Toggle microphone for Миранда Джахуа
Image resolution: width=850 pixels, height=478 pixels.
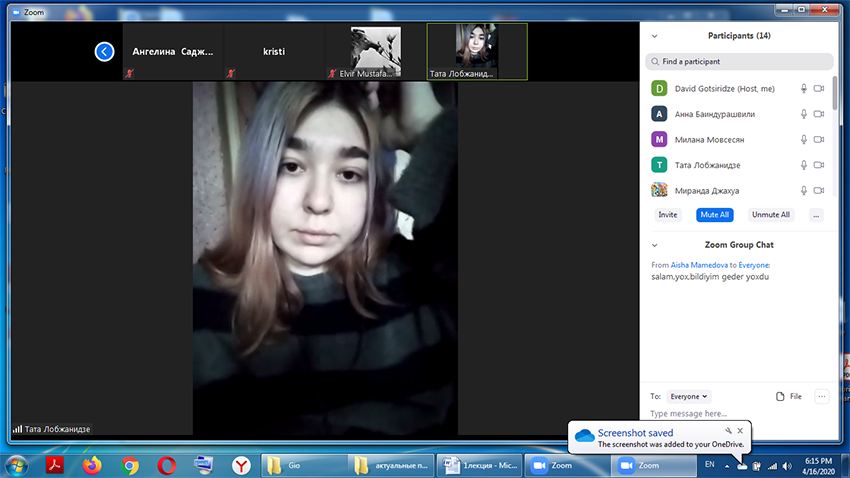tap(803, 189)
